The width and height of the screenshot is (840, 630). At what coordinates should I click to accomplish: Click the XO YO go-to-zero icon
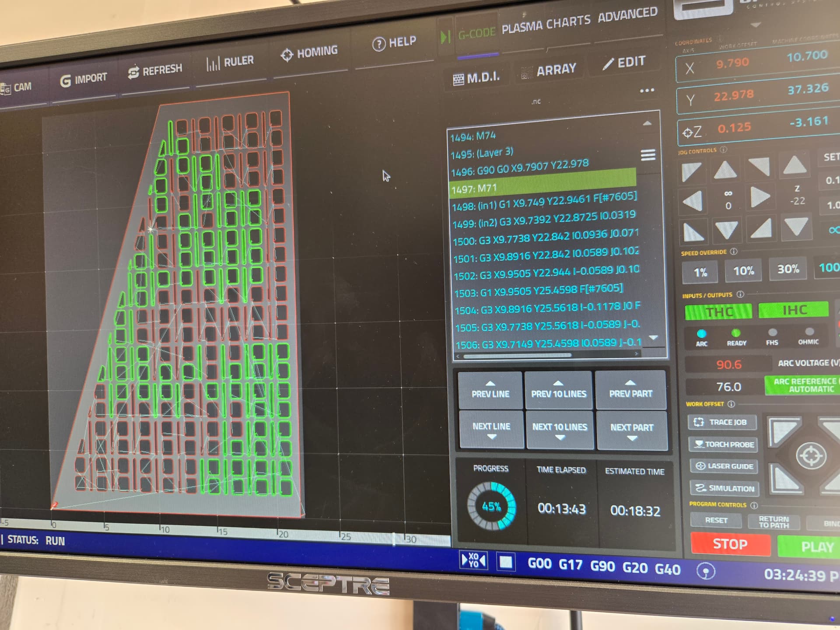[x=473, y=560]
